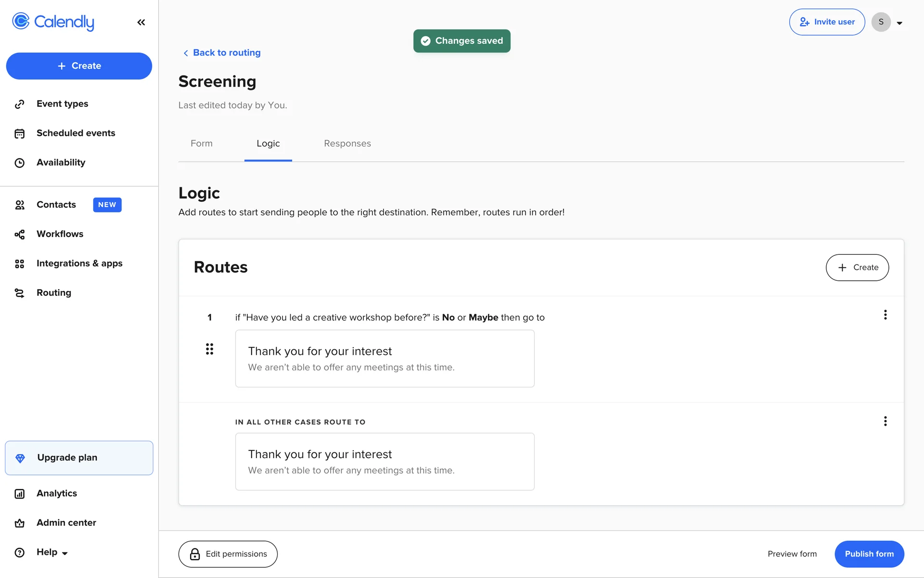Open fallback route three-dot options menu
This screenshot has height=578, width=924.
coord(885,421)
